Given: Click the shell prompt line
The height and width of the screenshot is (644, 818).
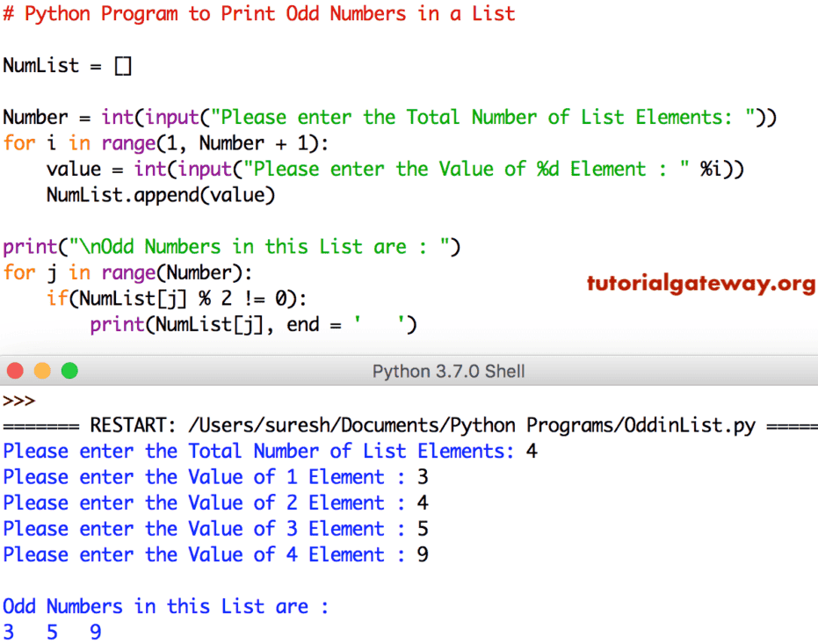Looking at the screenshot, I should coord(18,401).
